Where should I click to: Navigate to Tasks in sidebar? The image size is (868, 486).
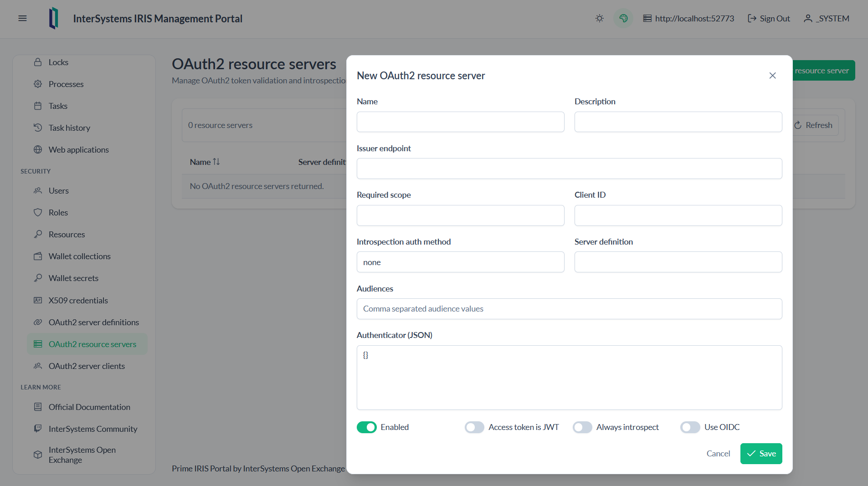tap(87, 106)
